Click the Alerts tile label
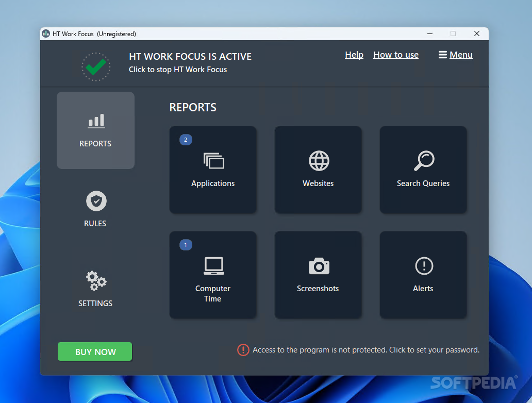The width and height of the screenshot is (532, 403). (423, 289)
